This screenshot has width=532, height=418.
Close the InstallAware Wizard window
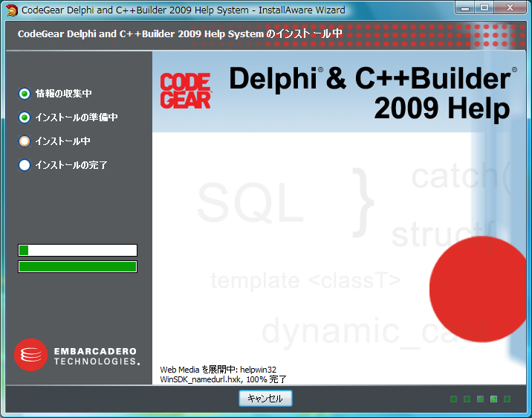click(510, 8)
